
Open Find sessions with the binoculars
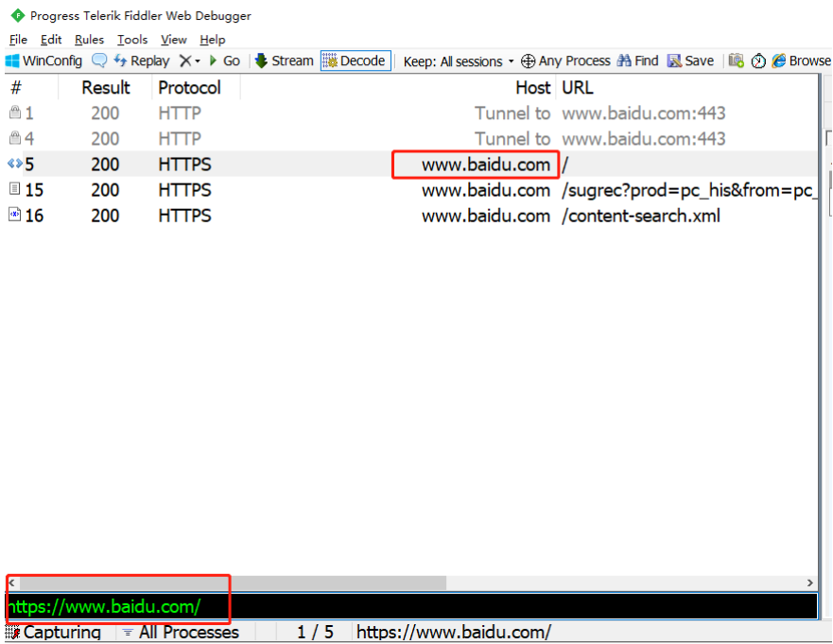(x=637, y=61)
